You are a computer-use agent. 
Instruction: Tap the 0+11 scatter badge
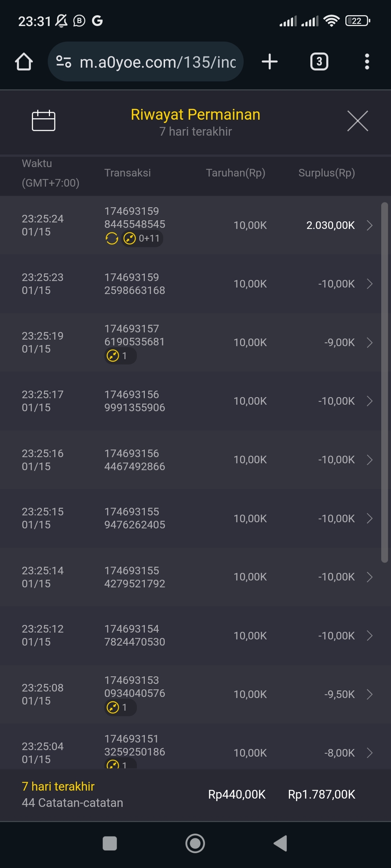click(x=142, y=239)
